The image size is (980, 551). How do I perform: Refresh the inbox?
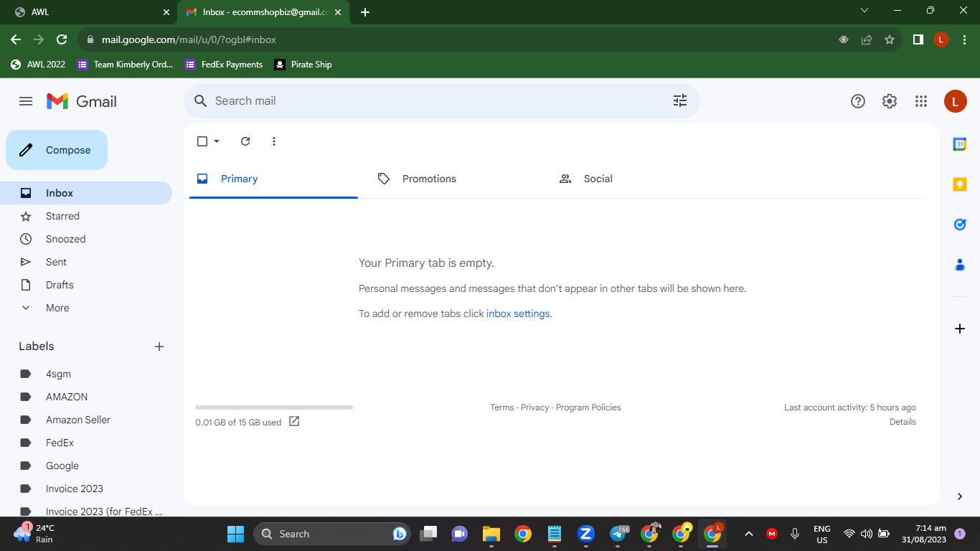click(245, 141)
